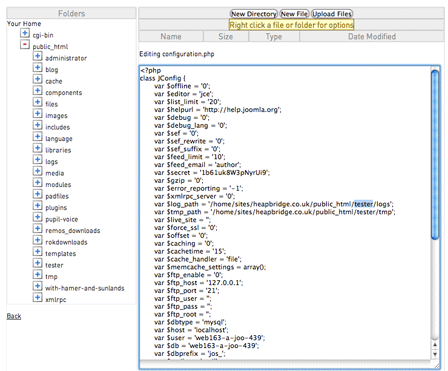Expand the media folder node
Screen dimensions: 448x371
click(38, 171)
